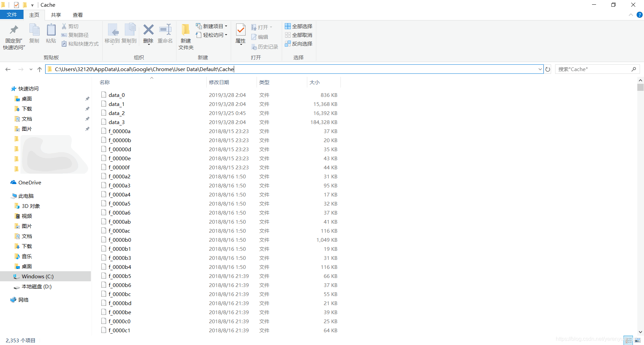Select This PC (此电脑) in sidebar
Viewport: 644px width, 345px height.
22,196
